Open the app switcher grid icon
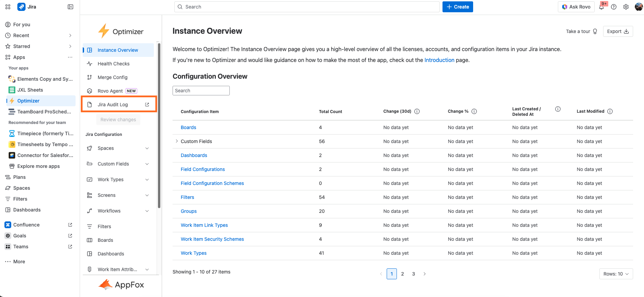Screen dimensions: 644x297 (x=8, y=7)
